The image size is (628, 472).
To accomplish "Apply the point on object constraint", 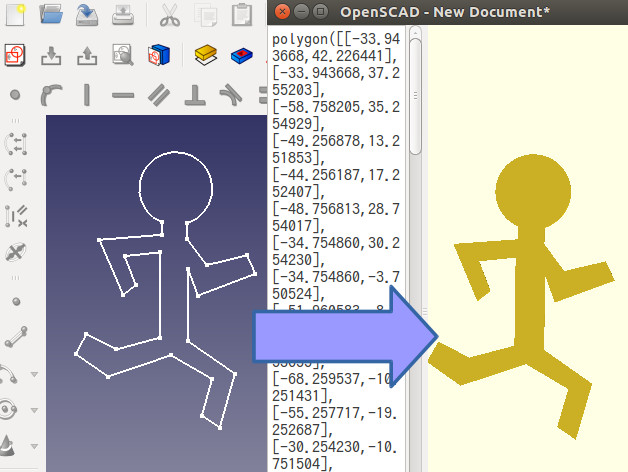I will (x=51, y=95).
